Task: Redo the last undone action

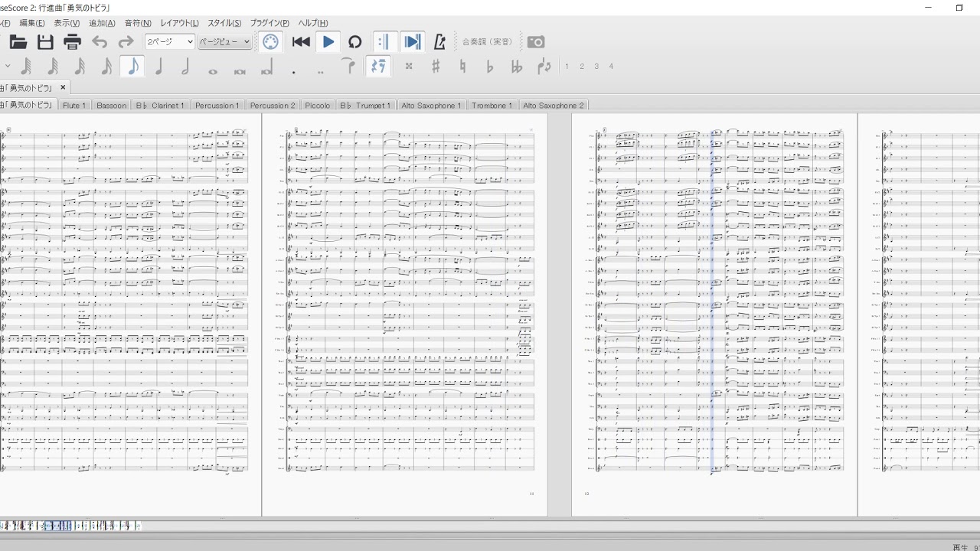Action: [x=126, y=42]
